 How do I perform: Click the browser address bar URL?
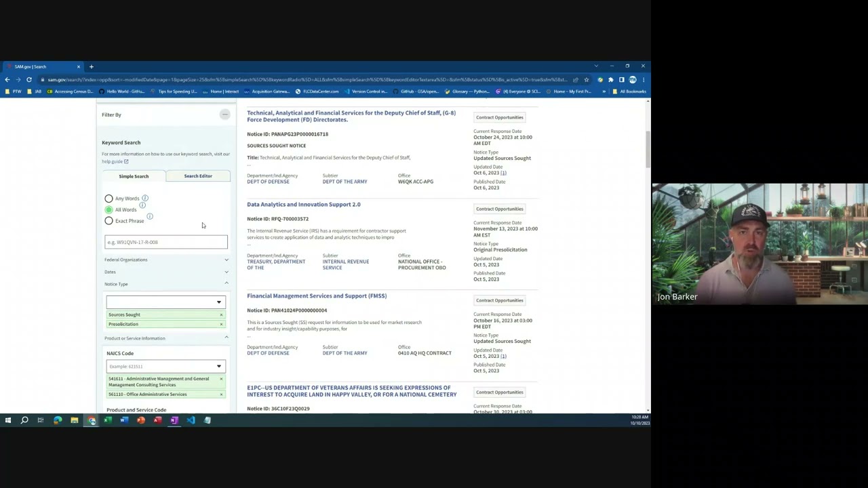tap(307, 79)
